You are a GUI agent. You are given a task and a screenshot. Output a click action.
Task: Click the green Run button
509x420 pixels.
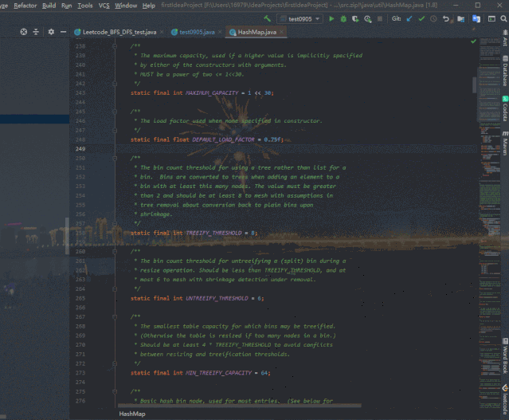pyautogui.click(x=332, y=18)
